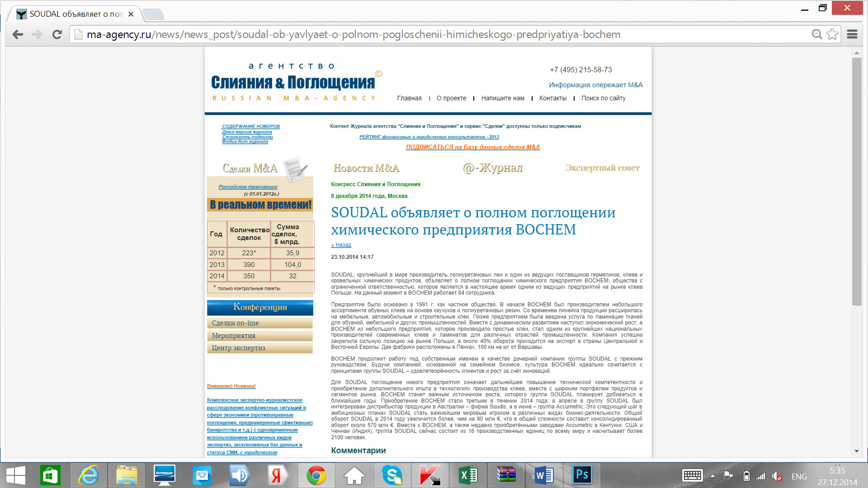Open File Explorer from taskbar

coord(127,476)
